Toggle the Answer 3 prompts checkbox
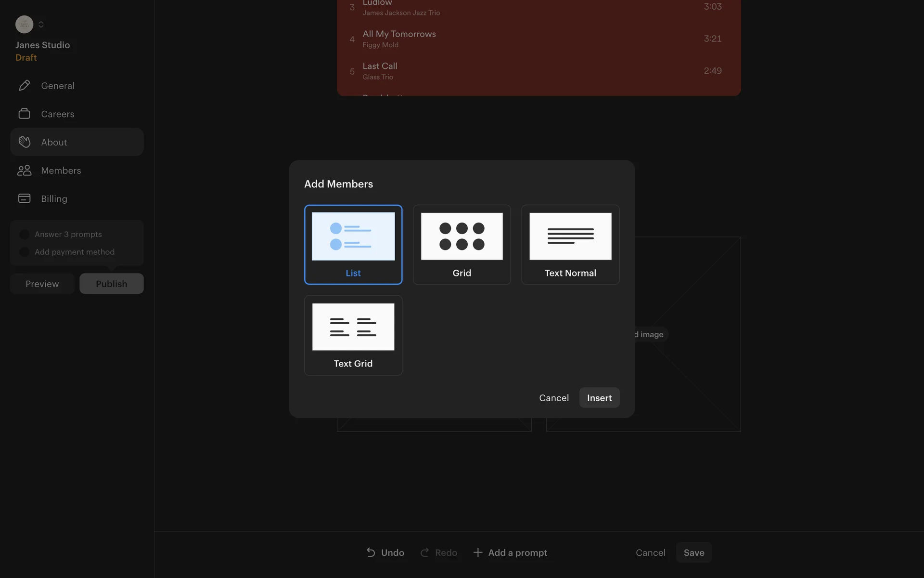 24,235
